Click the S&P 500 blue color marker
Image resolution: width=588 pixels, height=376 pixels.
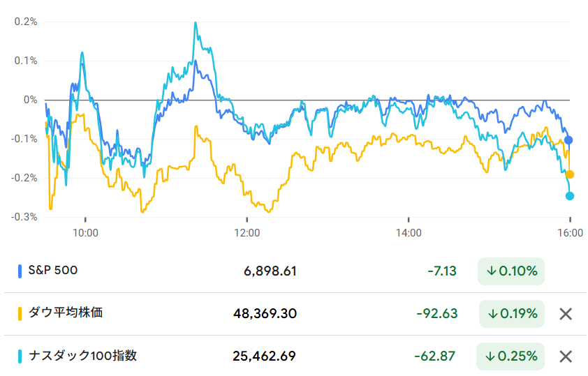click(20, 271)
